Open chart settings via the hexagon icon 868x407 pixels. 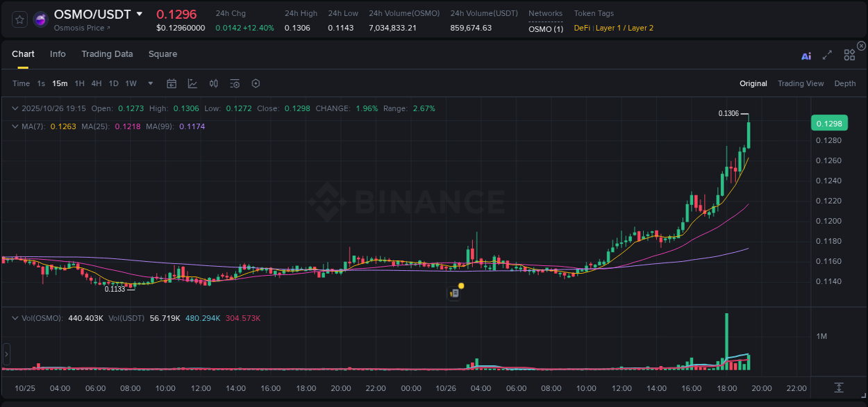[256, 83]
